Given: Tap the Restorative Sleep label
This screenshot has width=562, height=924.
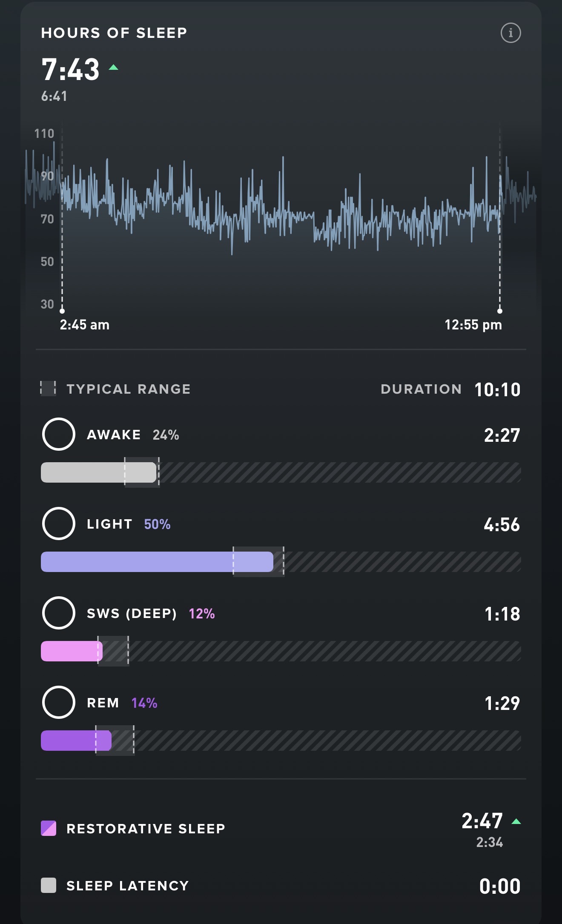Looking at the screenshot, I should coord(146,829).
